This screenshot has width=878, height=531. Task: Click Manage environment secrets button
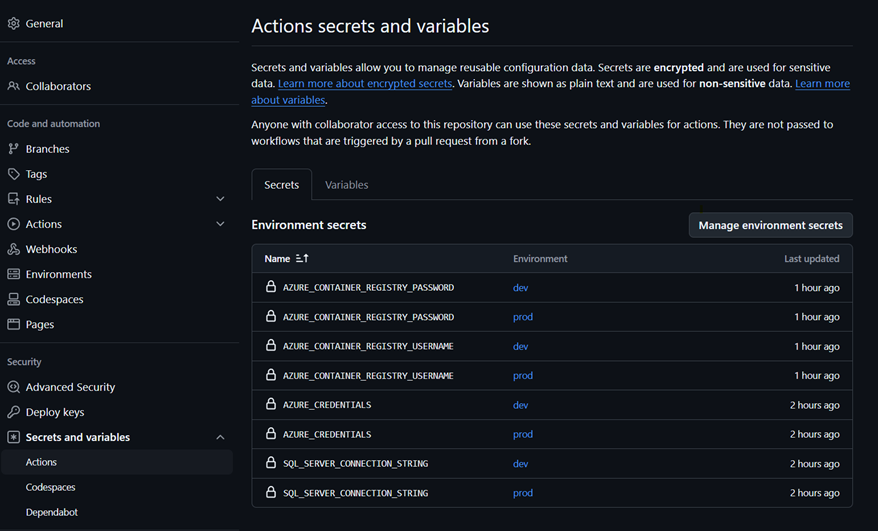click(x=770, y=225)
